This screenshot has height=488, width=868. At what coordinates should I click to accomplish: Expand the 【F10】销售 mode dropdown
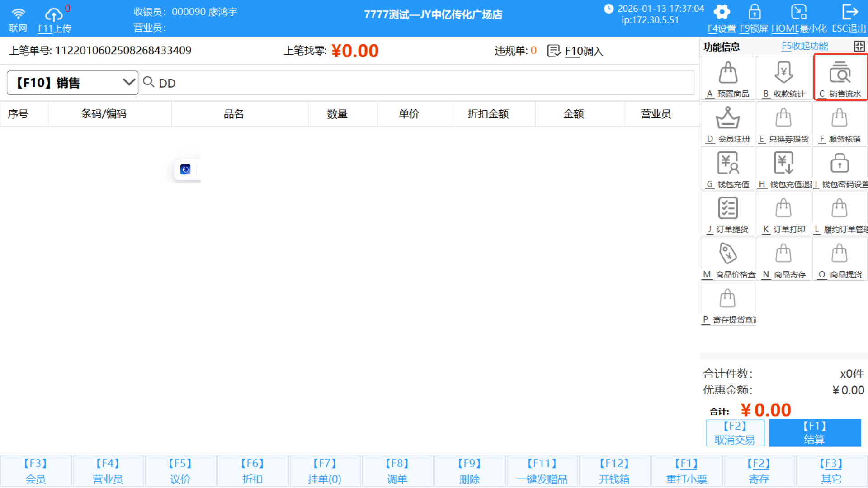click(72, 83)
